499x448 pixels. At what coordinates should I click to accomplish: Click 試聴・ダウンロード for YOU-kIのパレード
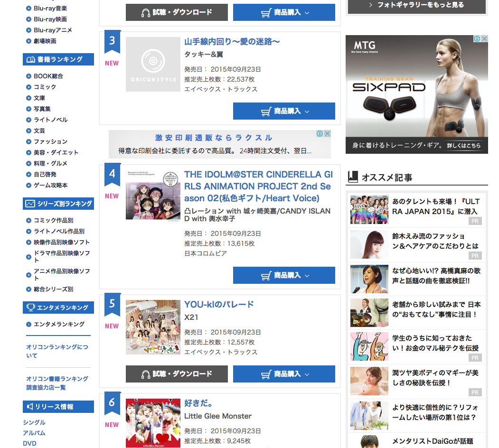177,374
